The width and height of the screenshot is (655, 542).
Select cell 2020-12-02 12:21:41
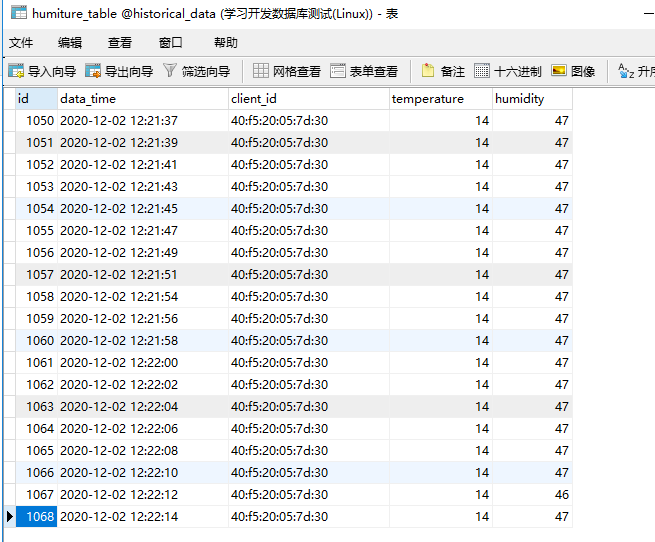pos(143,165)
